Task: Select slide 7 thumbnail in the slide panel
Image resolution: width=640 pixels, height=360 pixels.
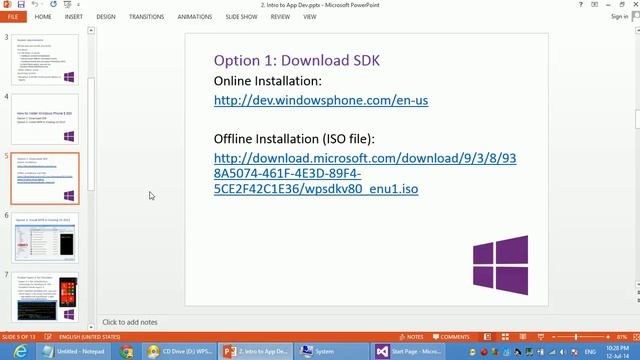Action: pos(45,298)
